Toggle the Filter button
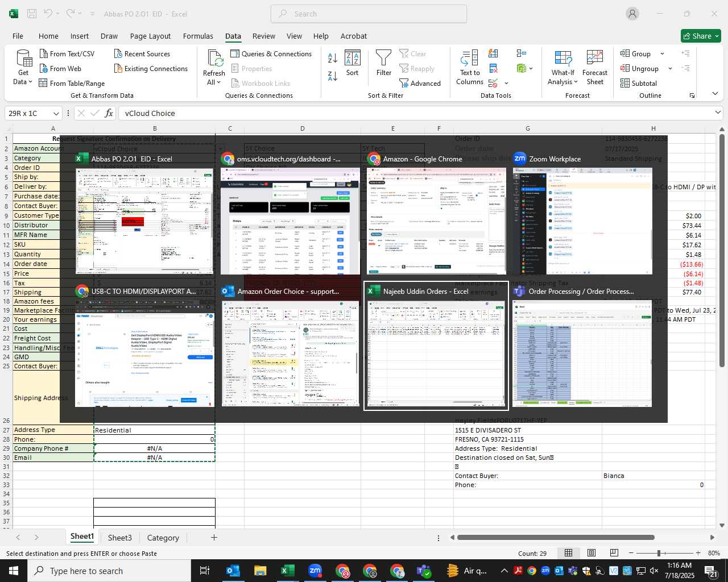This screenshot has height=582, width=728. pos(384,64)
